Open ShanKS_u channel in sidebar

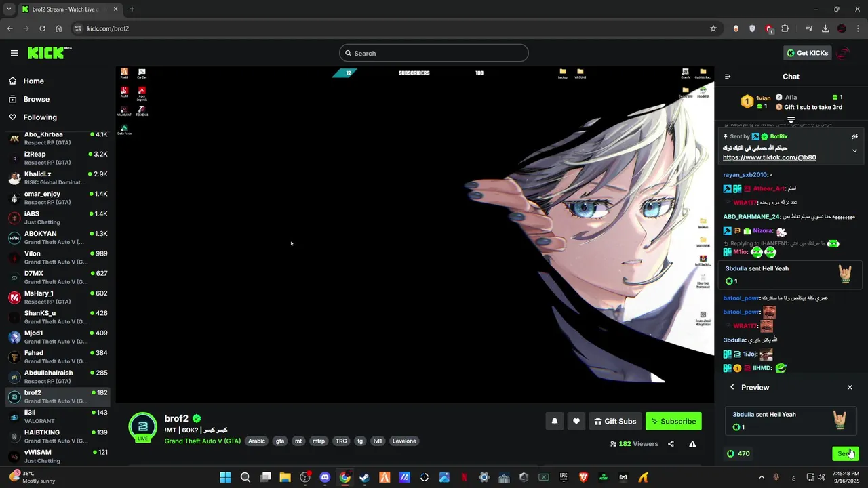(58, 317)
